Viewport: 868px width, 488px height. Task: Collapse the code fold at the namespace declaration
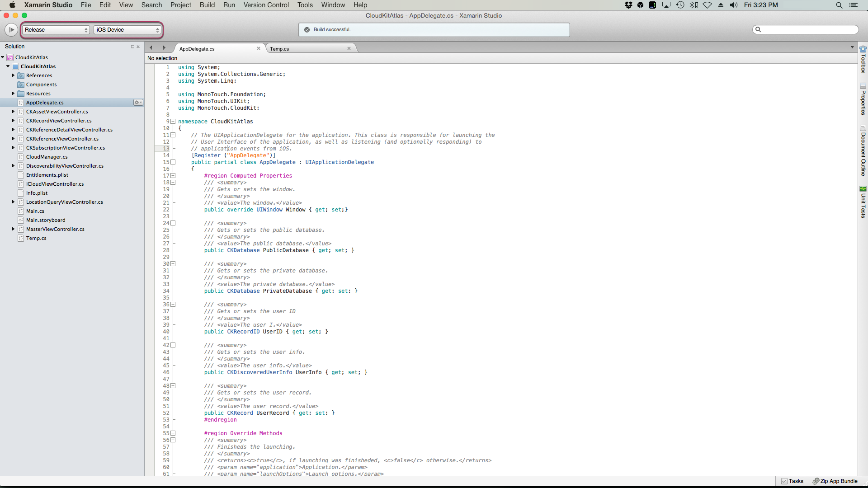pos(173,121)
